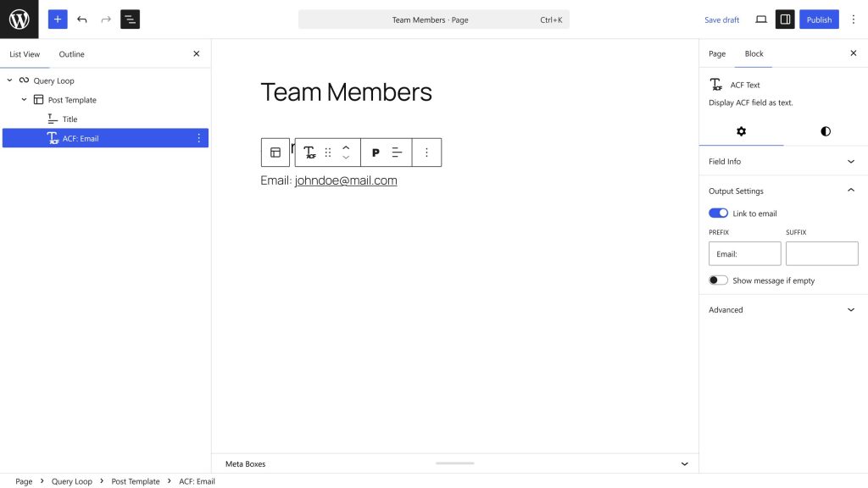Enable Show message if empty toggle
The image size is (868, 488).
click(x=719, y=280)
